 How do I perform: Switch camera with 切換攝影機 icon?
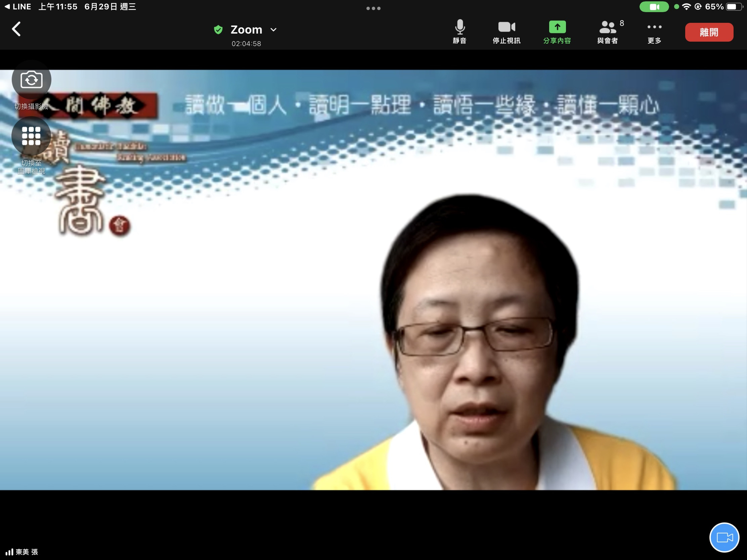pyautogui.click(x=32, y=80)
